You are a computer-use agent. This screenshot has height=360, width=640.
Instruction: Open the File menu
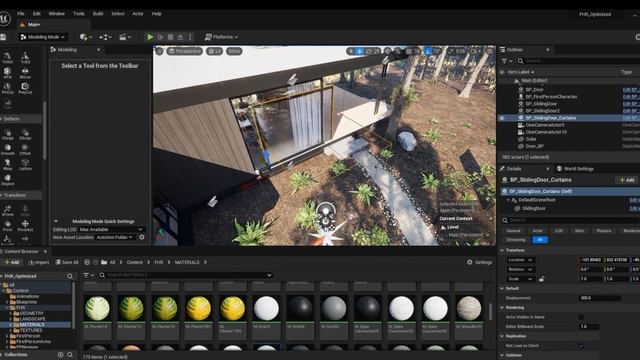click(x=21, y=14)
